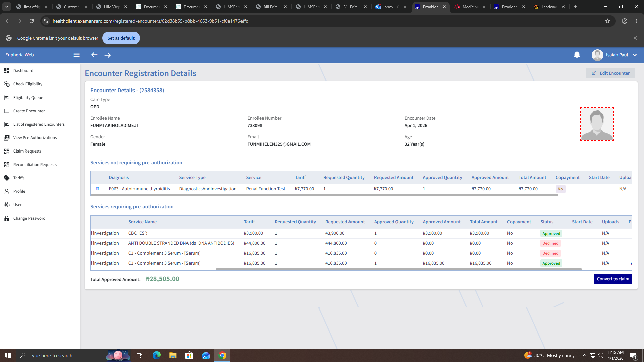The height and width of the screenshot is (362, 644).
Task: Click Set as default browser button
Action: pyautogui.click(x=121, y=38)
